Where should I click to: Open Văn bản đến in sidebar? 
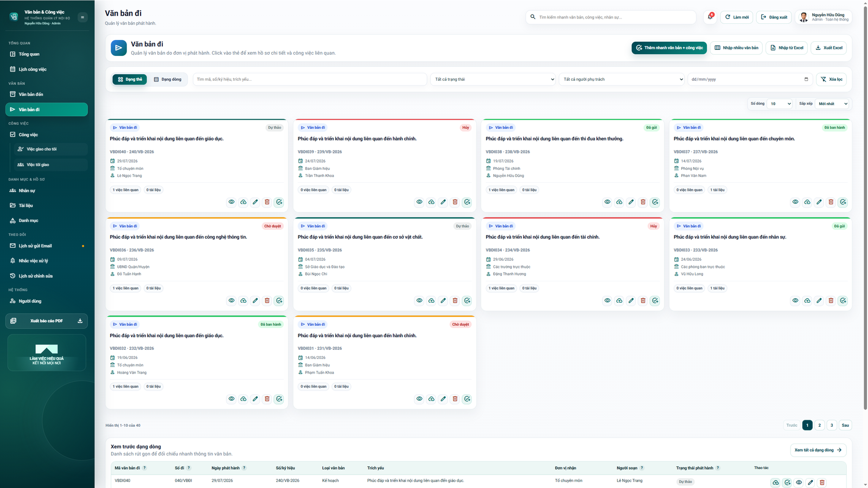pyautogui.click(x=47, y=94)
